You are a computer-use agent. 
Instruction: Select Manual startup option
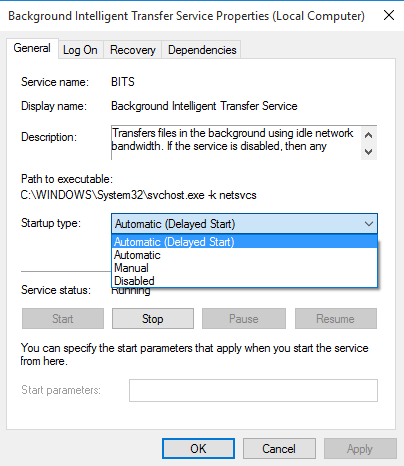point(244,268)
